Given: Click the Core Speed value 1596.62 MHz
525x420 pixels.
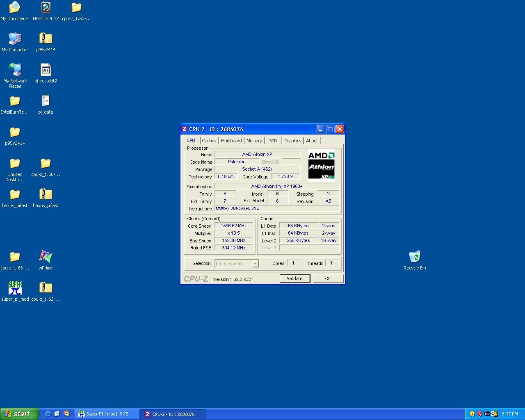Looking at the screenshot, I should coord(234,226).
